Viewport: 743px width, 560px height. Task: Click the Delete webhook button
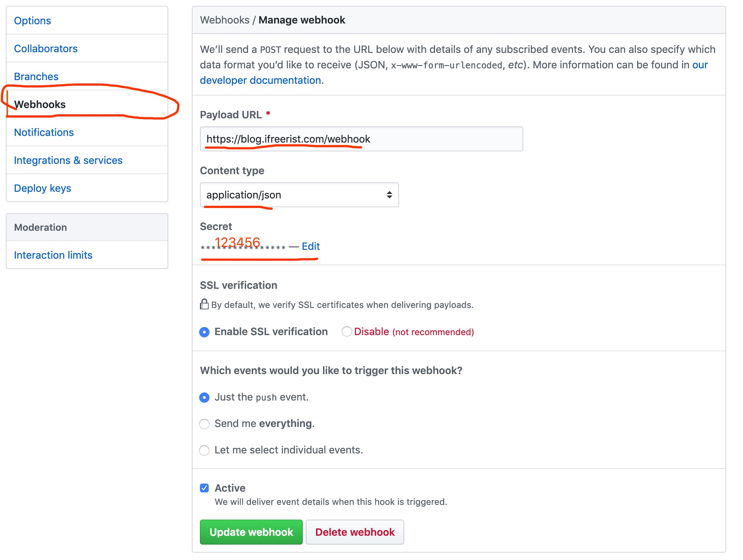[355, 532]
